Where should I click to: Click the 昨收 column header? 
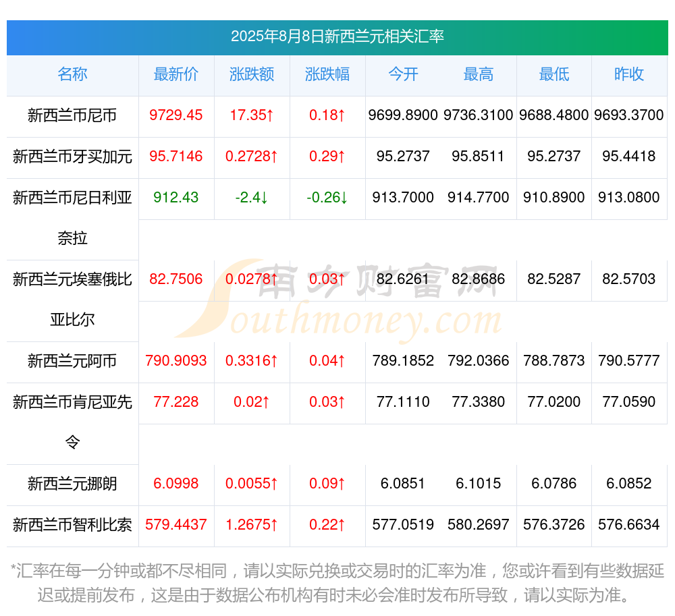tap(629, 74)
